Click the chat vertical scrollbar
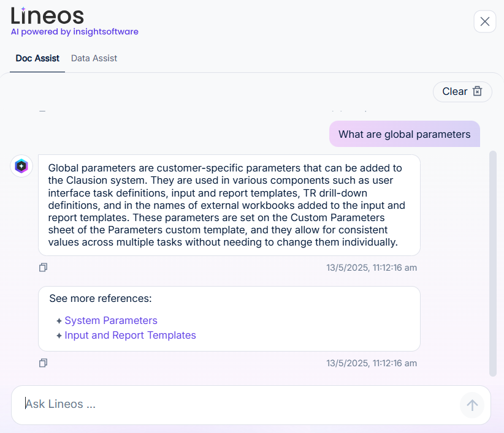 493,263
